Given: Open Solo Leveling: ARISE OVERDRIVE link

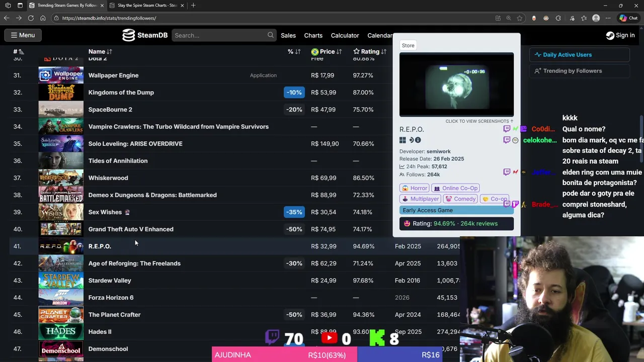Looking at the screenshot, I should click(135, 144).
